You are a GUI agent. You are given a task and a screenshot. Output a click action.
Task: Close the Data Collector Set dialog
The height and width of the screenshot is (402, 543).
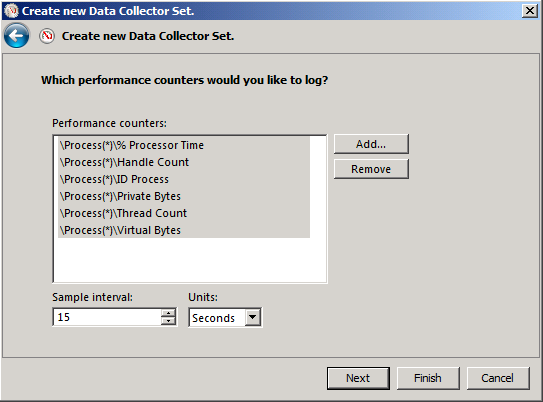pos(530,11)
